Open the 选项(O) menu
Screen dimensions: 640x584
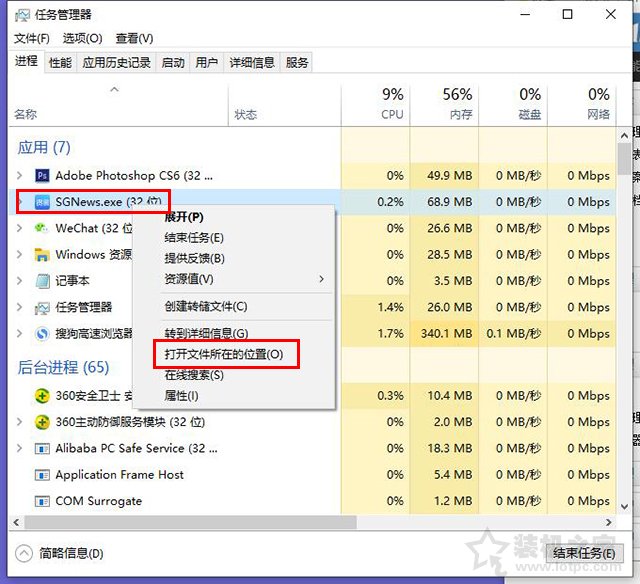(x=82, y=38)
